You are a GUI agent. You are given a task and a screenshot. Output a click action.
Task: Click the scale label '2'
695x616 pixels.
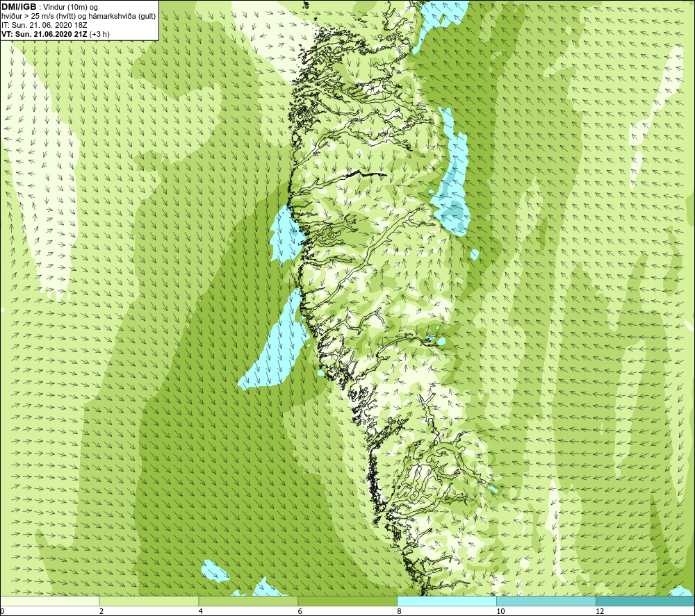(101, 612)
